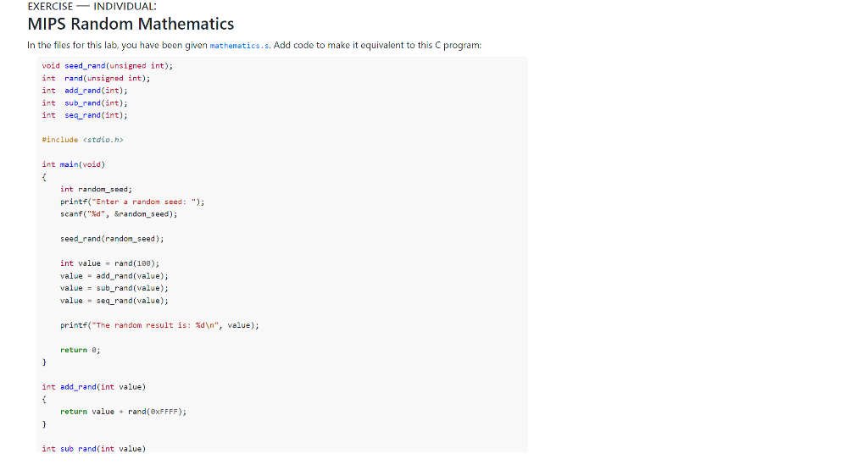Click the sub_rand(int) prototype line
Image resolution: width=868 pixels, height=465 pixels.
[85, 103]
